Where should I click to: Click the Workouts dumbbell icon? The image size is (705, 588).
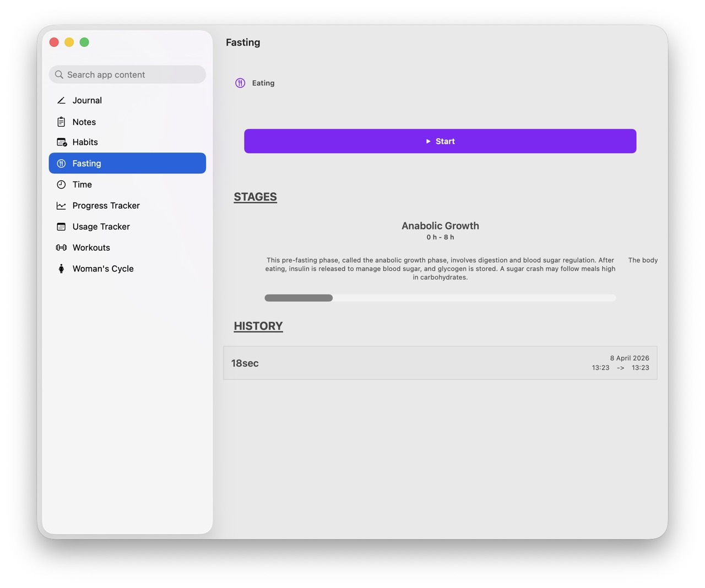61,247
